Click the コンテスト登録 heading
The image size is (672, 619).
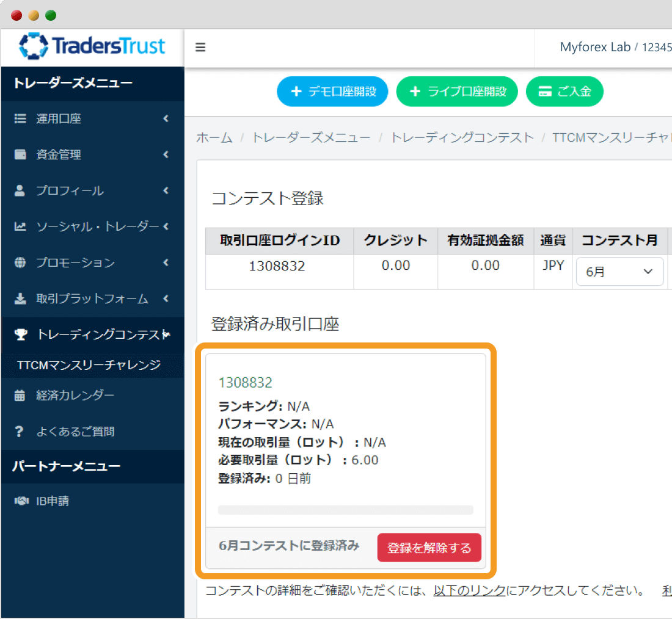coord(268,198)
